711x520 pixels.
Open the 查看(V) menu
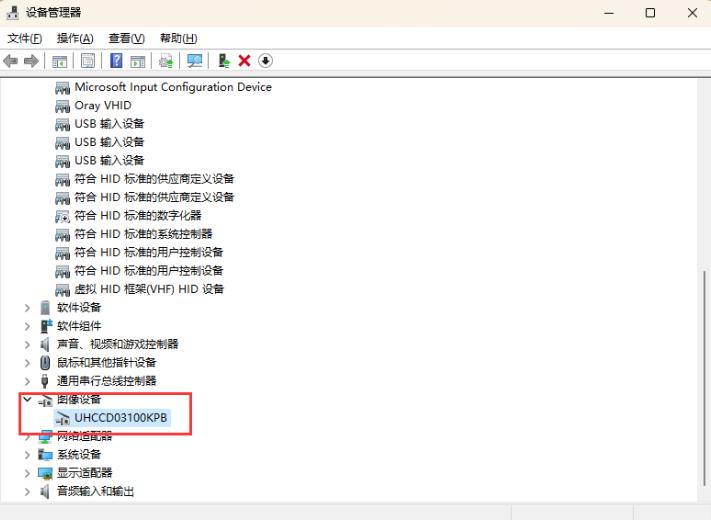tap(127, 38)
